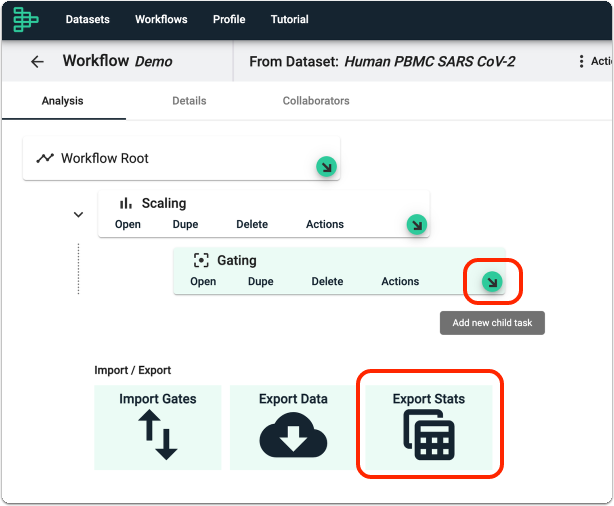Switch to the Collaborators tab
This screenshot has width=614, height=506.
click(316, 101)
